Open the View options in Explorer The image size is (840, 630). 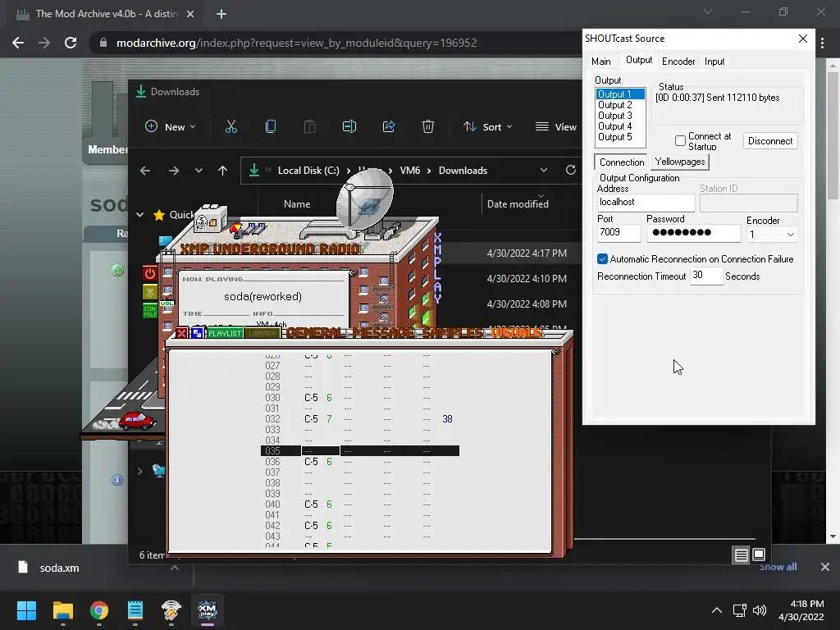click(556, 127)
